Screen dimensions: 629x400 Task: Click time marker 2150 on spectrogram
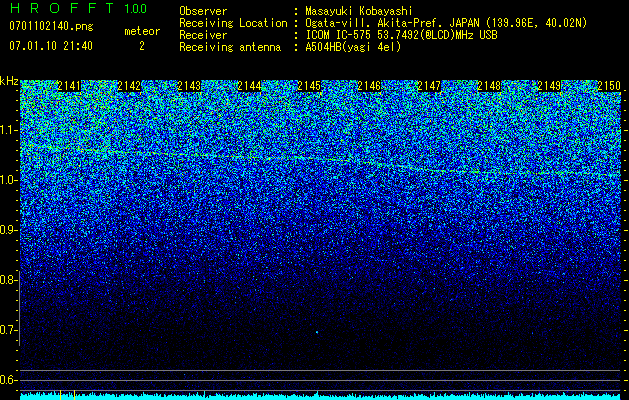point(609,86)
